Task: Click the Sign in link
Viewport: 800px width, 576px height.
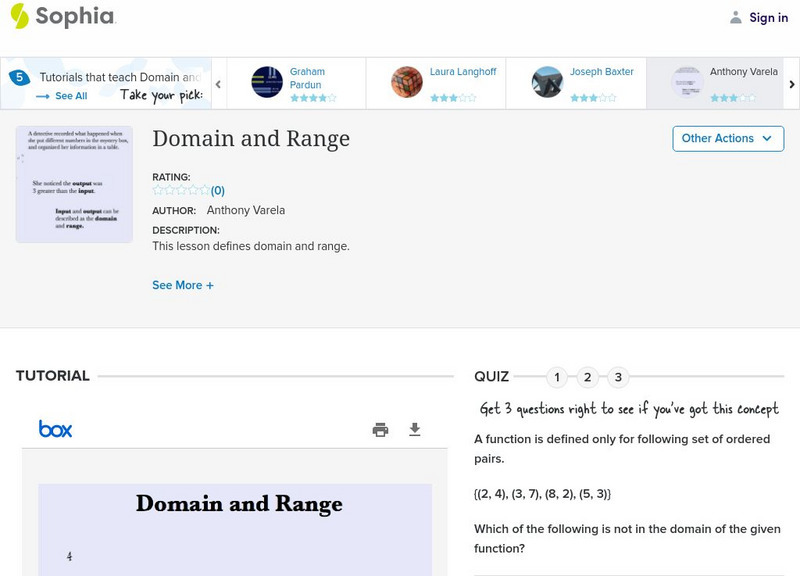Action: (x=768, y=17)
